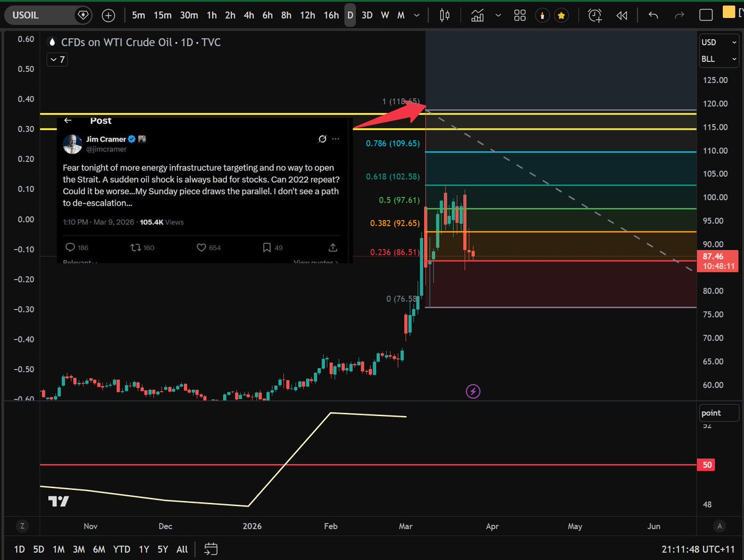Set the chart interval to 8h
This screenshot has height=560, width=744.
[x=286, y=16]
